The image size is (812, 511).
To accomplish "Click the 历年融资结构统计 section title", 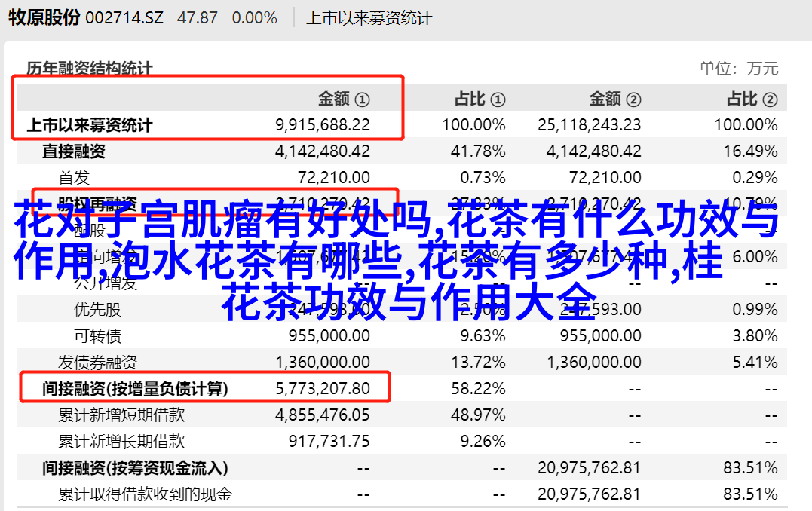I will click(89, 69).
